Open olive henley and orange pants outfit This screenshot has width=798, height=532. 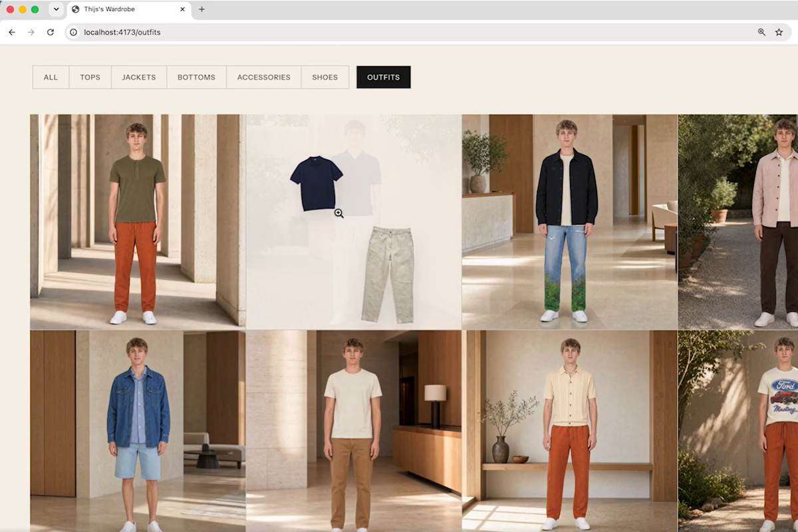138,222
